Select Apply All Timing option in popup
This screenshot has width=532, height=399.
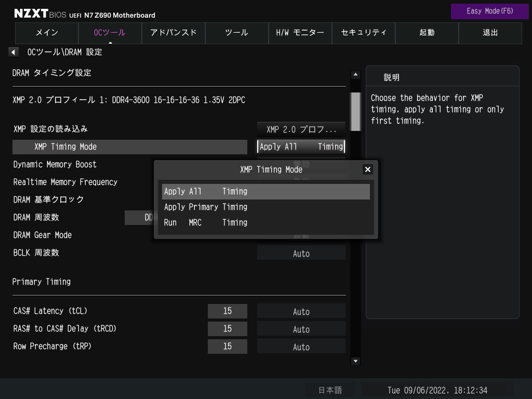coord(265,191)
